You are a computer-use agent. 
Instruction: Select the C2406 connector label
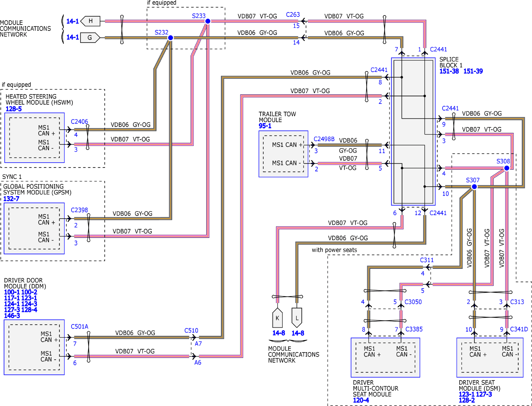click(79, 122)
